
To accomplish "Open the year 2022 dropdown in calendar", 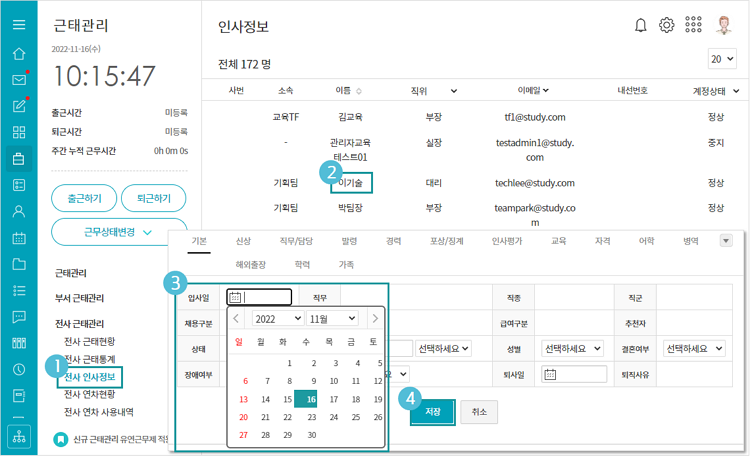I will coord(278,318).
